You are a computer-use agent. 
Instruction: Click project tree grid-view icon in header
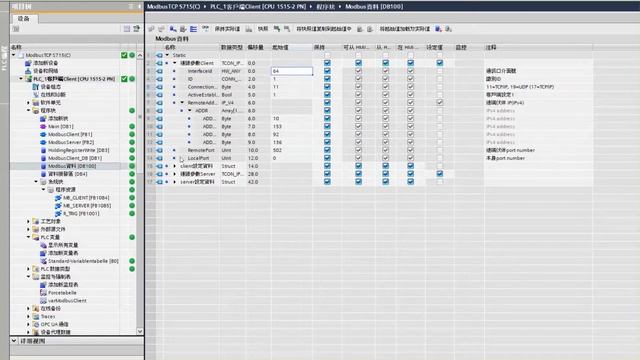tap(127, 29)
